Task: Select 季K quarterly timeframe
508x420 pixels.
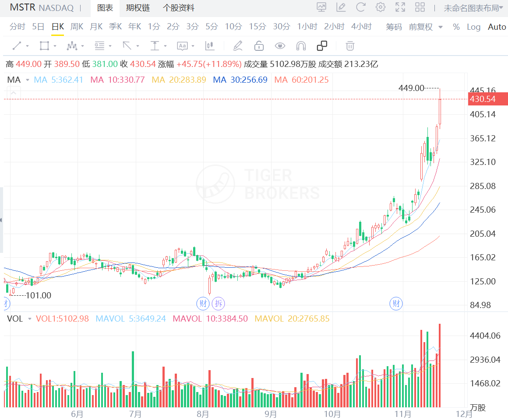Action: (115, 27)
